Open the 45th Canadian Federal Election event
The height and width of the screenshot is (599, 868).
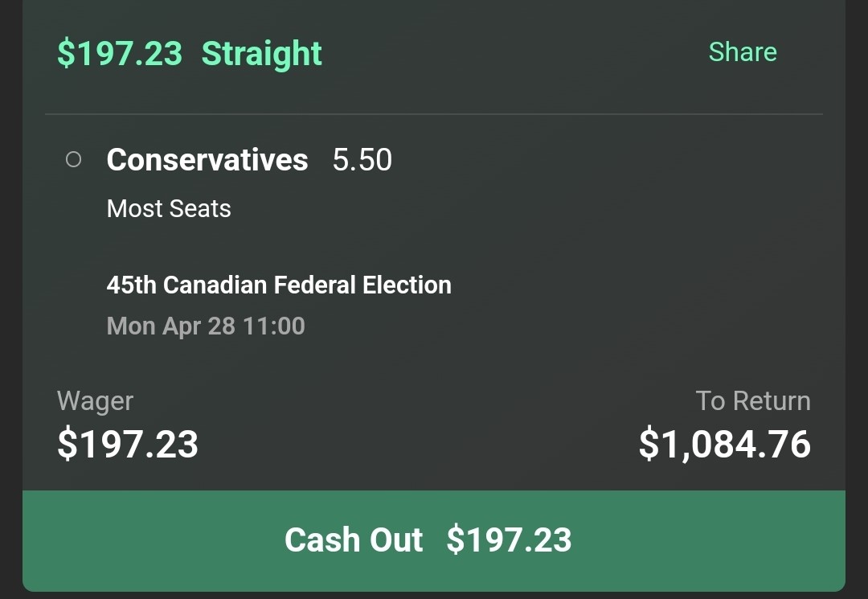coord(278,285)
